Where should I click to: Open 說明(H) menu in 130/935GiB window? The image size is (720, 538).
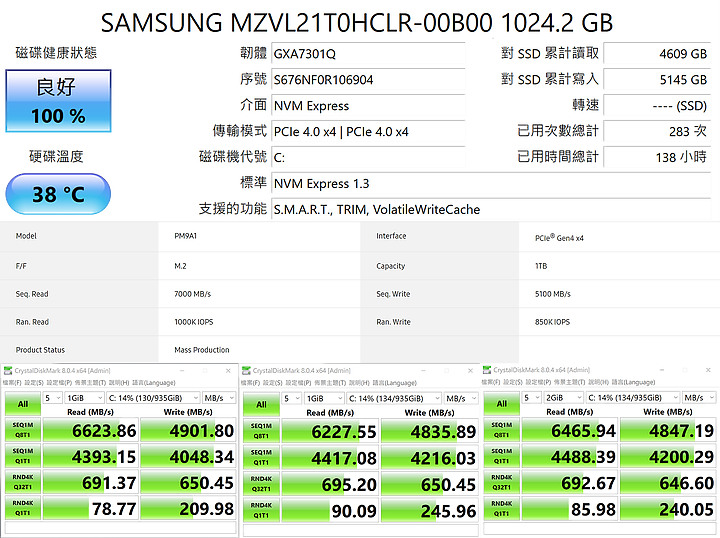[x=119, y=383]
